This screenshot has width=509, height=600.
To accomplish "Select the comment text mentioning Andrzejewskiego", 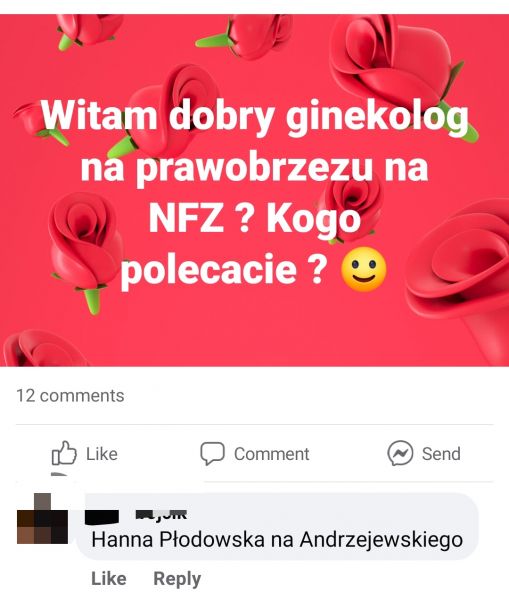I will click(277, 540).
